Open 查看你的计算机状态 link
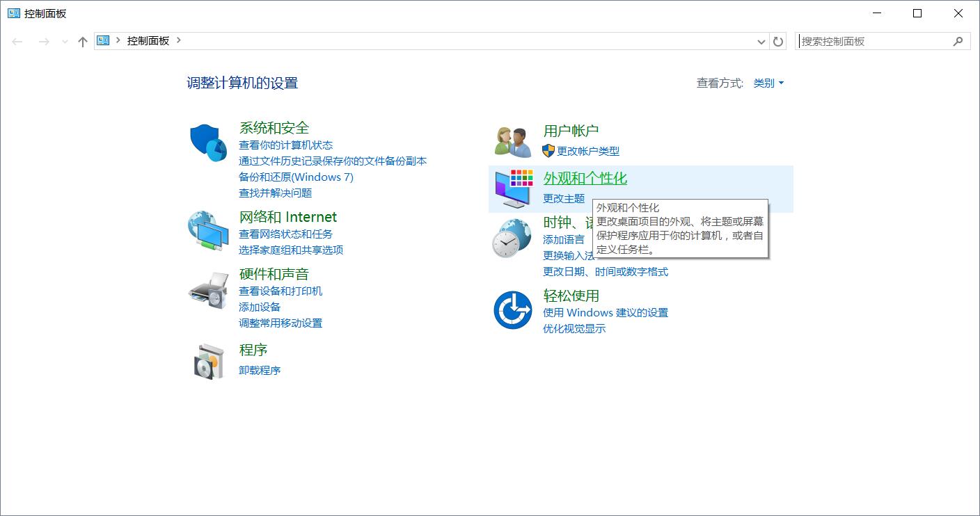980x516 pixels. pyautogui.click(x=286, y=145)
